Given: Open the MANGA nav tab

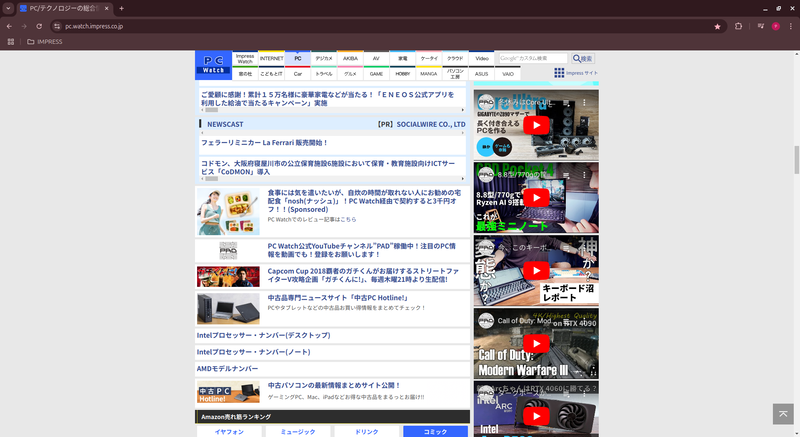Looking at the screenshot, I should pos(429,74).
